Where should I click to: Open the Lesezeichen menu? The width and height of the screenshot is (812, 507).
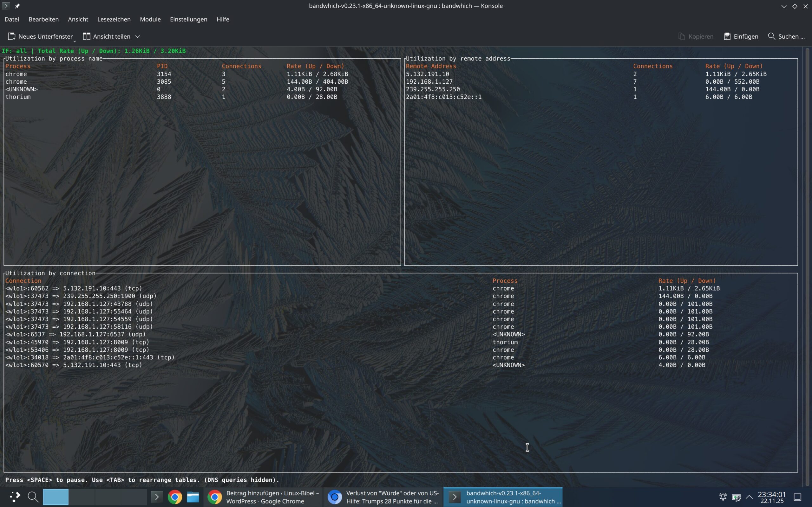tap(114, 19)
